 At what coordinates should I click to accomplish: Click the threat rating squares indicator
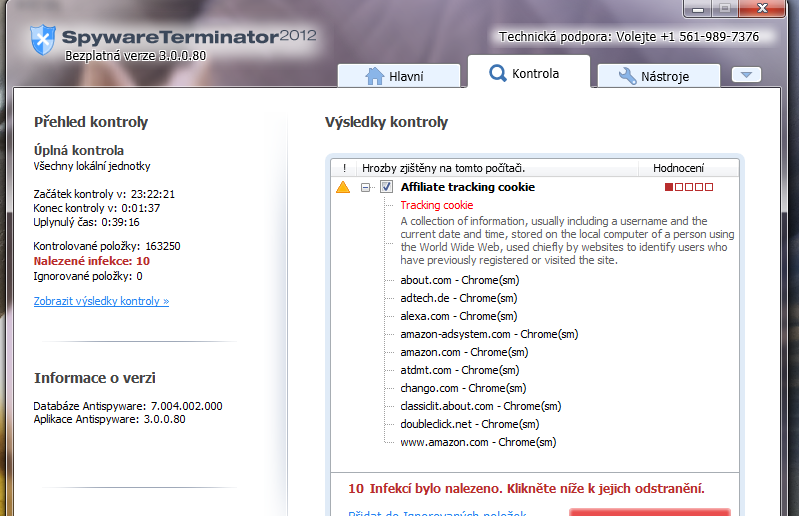[689, 187]
